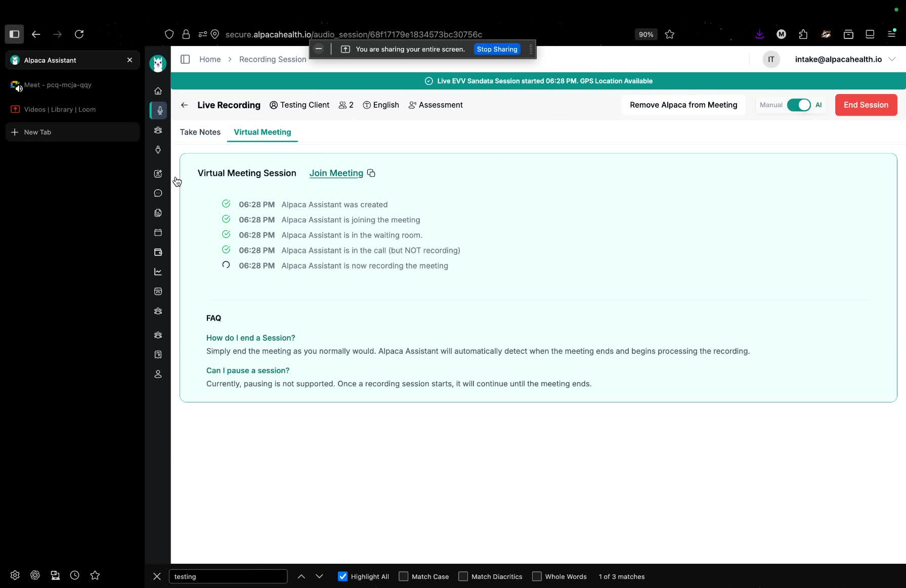
Task: Open the history clock icon in bottom bar
Action: click(75, 575)
